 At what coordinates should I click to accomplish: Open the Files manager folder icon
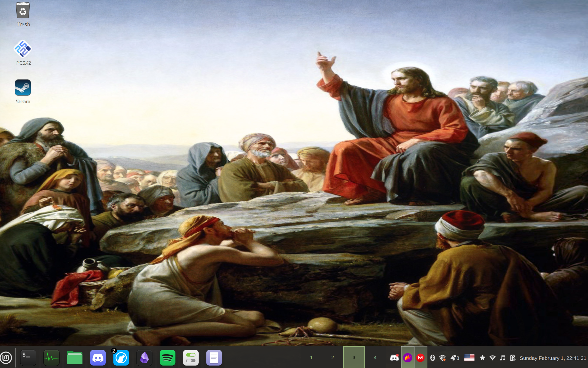[75, 358]
